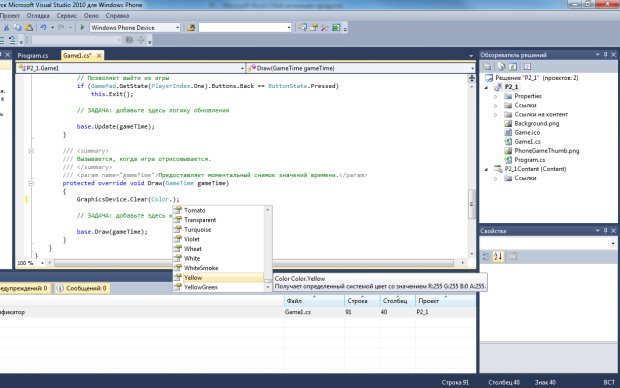Sort the error list by the Строка column
This screenshot has width=620, height=388.
click(362, 301)
